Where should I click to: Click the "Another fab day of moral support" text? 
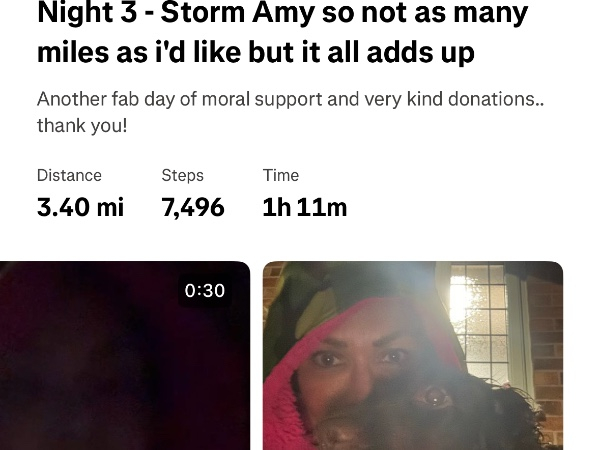(180, 99)
